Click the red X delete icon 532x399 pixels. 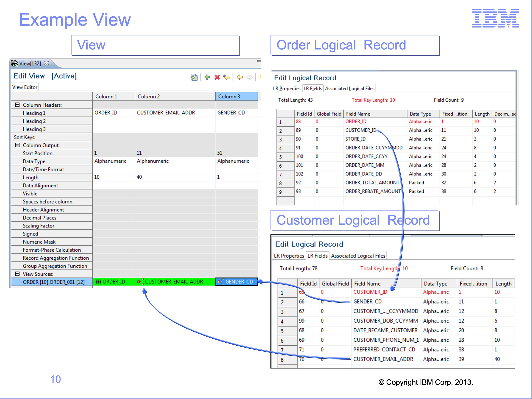click(x=217, y=77)
